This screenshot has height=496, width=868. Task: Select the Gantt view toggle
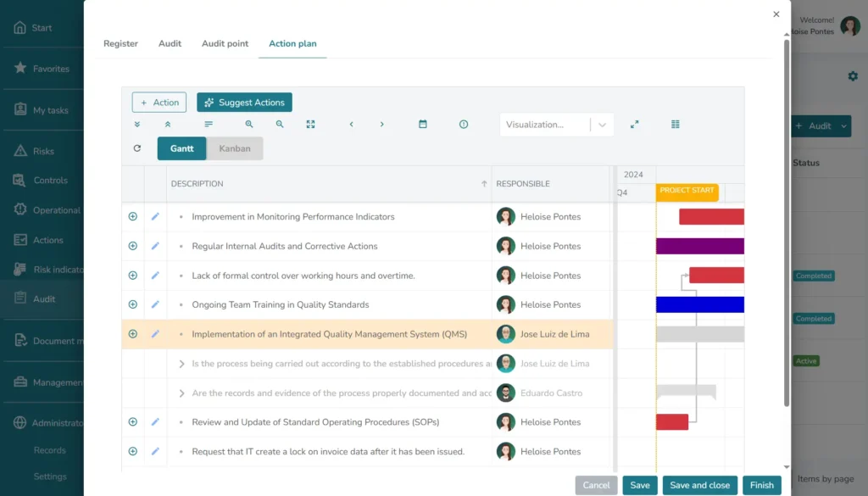pyautogui.click(x=182, y=148)
